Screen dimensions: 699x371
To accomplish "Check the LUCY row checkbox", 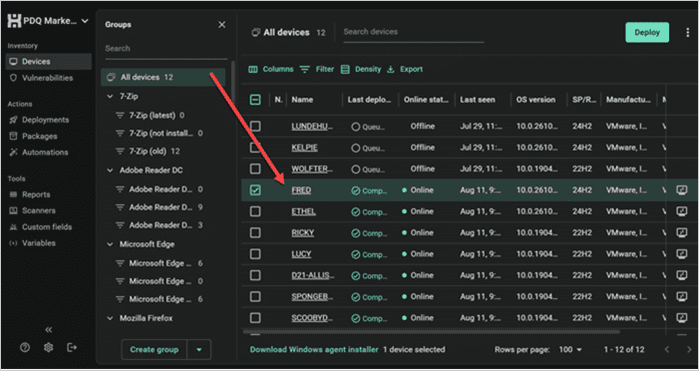I will pyautogui.click(x=255, y=254).
